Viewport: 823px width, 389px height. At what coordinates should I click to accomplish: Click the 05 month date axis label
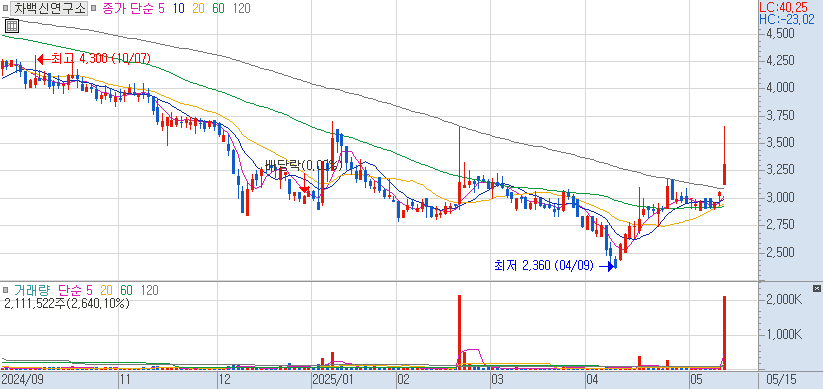click(x=697, y=380)
